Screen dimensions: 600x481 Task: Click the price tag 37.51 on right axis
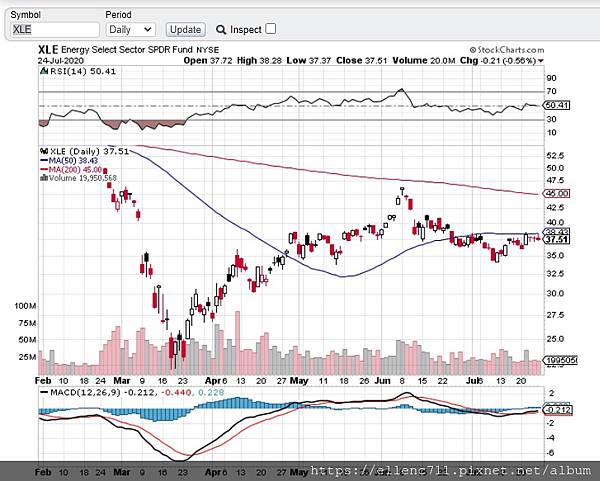pyautogui.click(x=557, y=240)
